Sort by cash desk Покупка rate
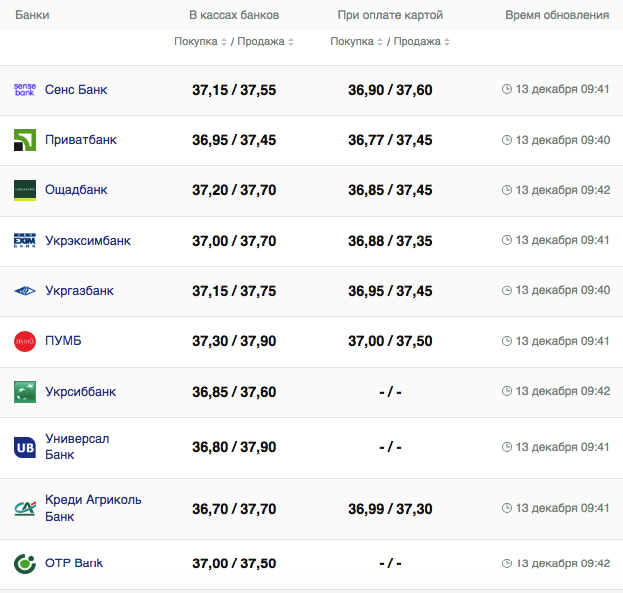 (x=201, y=42)
